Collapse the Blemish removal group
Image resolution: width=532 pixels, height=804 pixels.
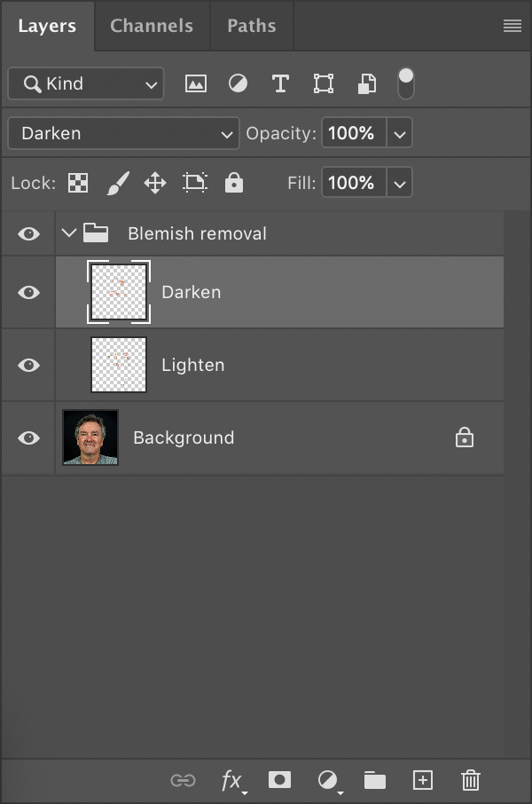coord(70,233)
